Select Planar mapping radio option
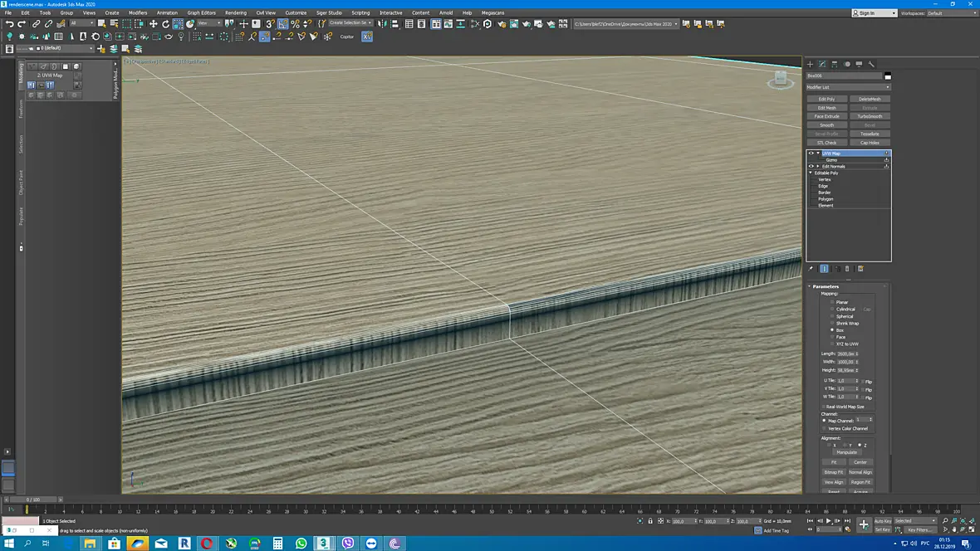The height and width of the screenshot is (551, 980). (832, 302)
